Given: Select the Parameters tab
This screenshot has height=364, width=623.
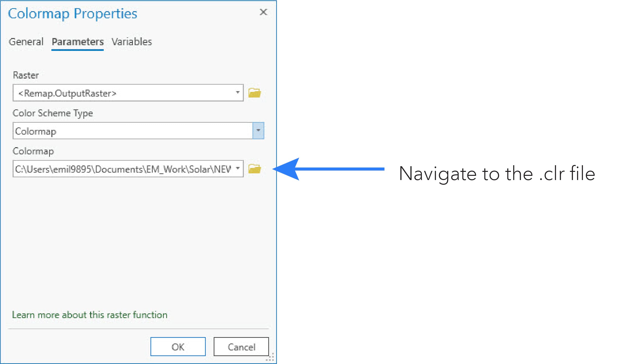Looking at the screenshot, I should pos(78,42).
